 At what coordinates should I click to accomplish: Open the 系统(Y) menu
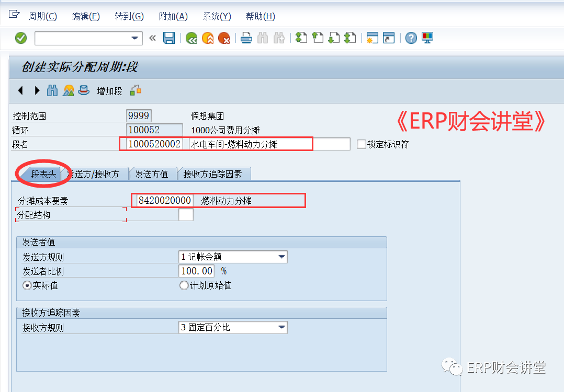(x=217, y=16)
